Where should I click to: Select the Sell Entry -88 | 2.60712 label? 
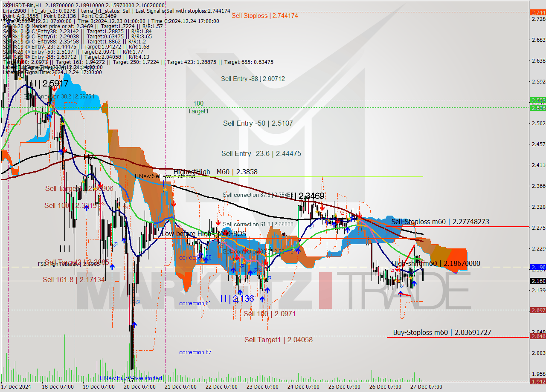click(x=253, y=79)
